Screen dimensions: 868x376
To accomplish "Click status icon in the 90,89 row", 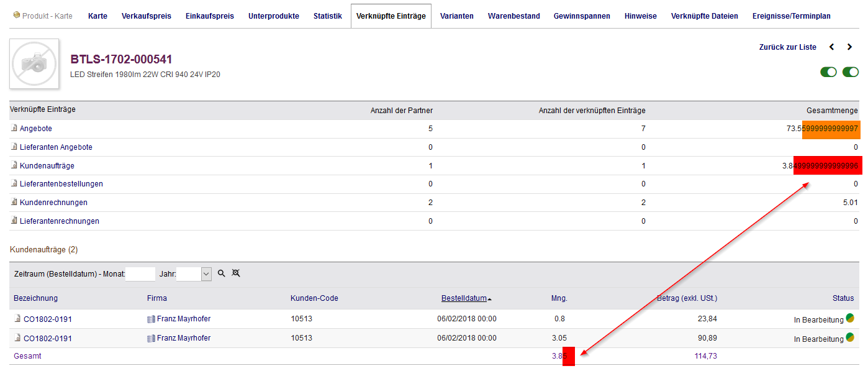I will (849, 339).
